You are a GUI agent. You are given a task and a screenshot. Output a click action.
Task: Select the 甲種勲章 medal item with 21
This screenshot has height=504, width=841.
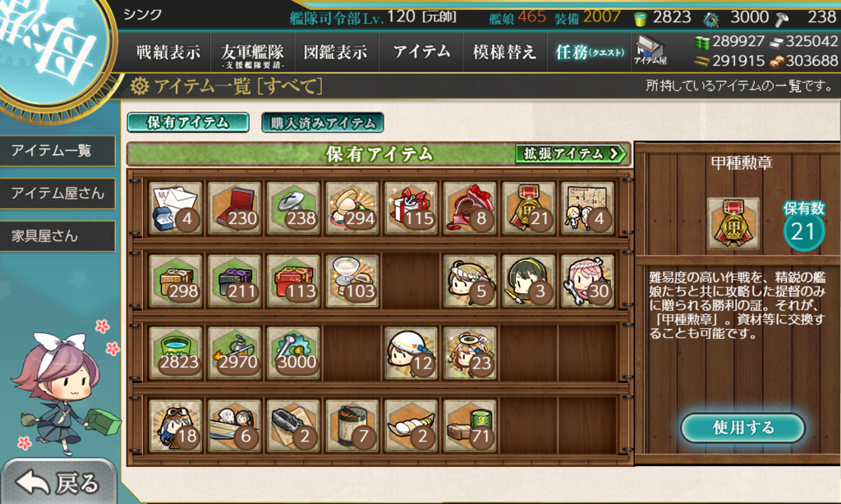tap(528, 208)
